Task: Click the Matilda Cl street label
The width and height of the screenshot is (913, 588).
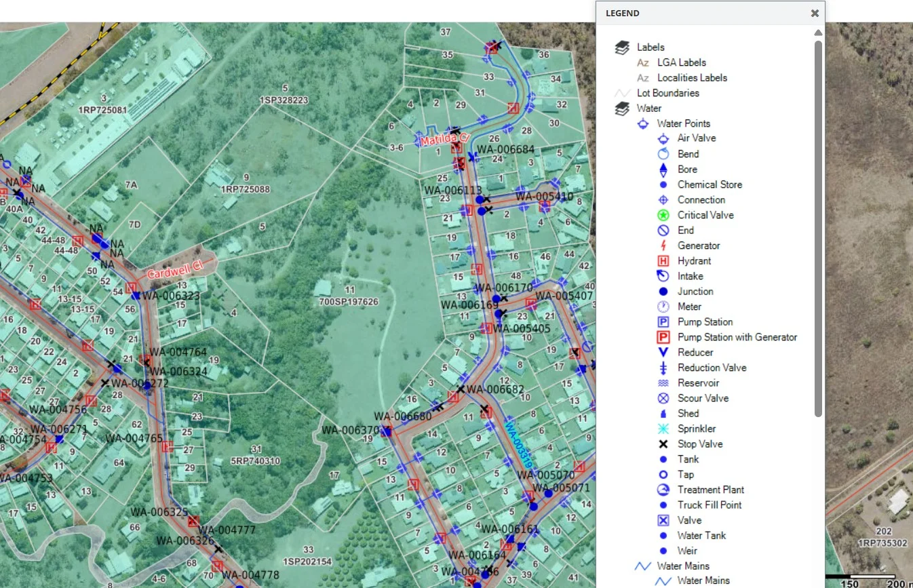Action: click(x=444, y=140)
